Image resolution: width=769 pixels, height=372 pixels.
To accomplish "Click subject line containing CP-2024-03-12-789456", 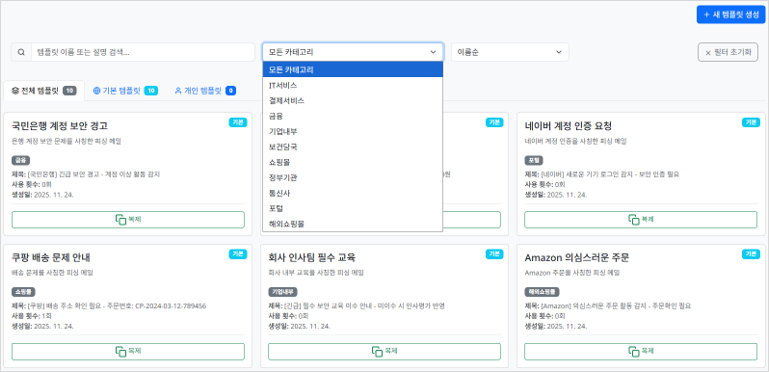I will (x=109, y=306).
